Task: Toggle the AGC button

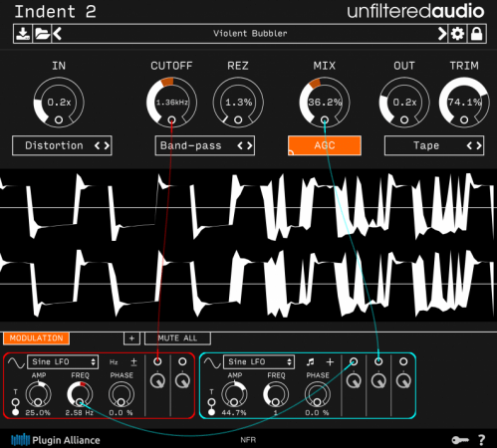Action: point(325,145)
